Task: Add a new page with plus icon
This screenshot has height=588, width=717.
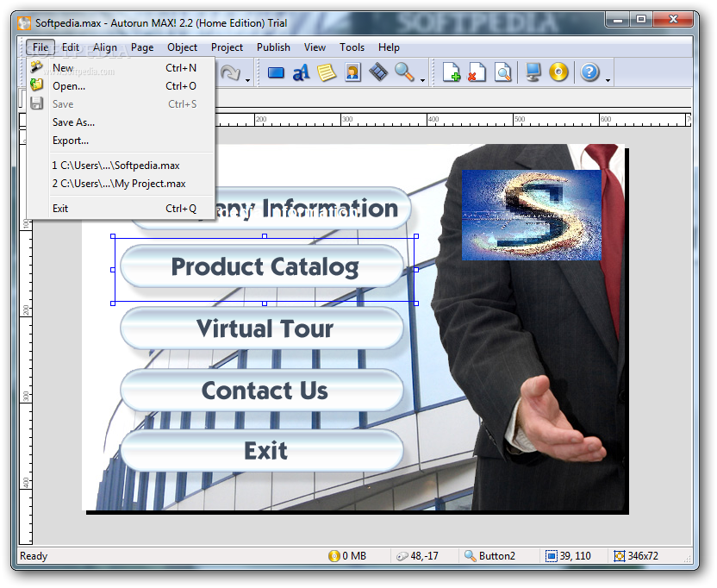Action: [452, 72]
